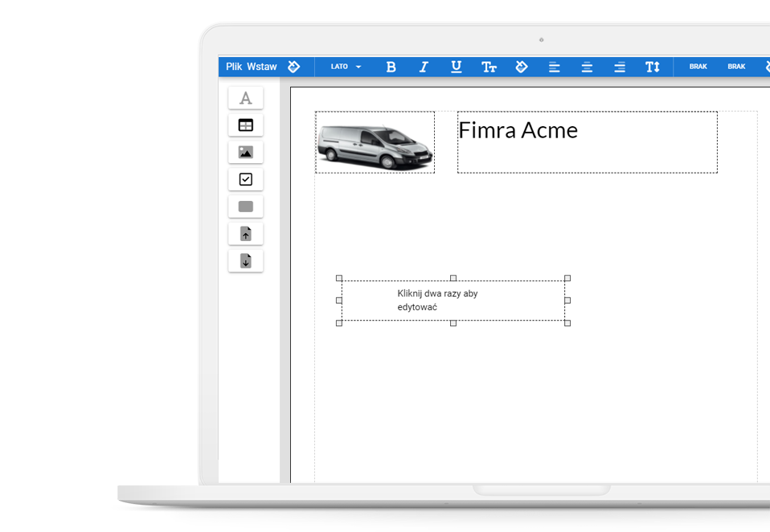Toggle bold formatting
This screenshot has height=532, width=770.
[391, 67]
